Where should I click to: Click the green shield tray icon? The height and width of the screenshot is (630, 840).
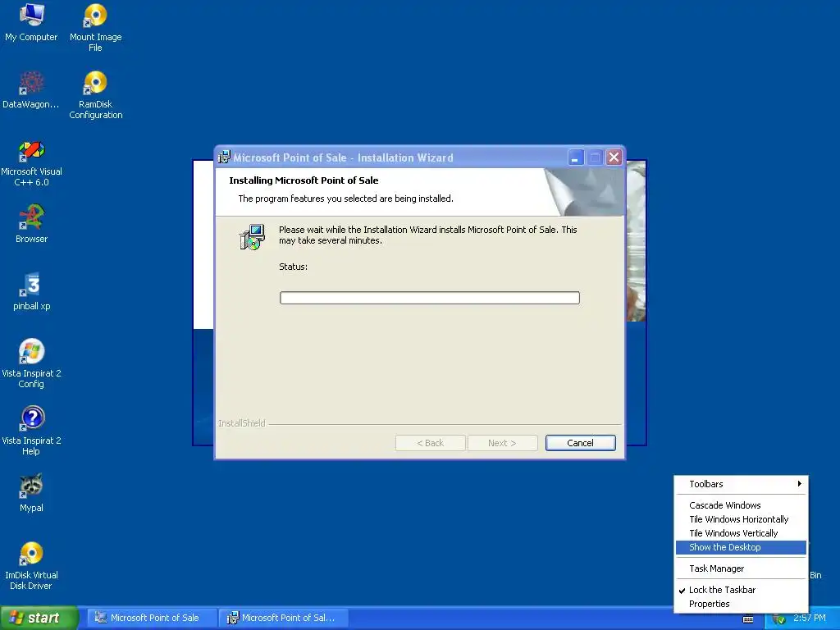779,619
